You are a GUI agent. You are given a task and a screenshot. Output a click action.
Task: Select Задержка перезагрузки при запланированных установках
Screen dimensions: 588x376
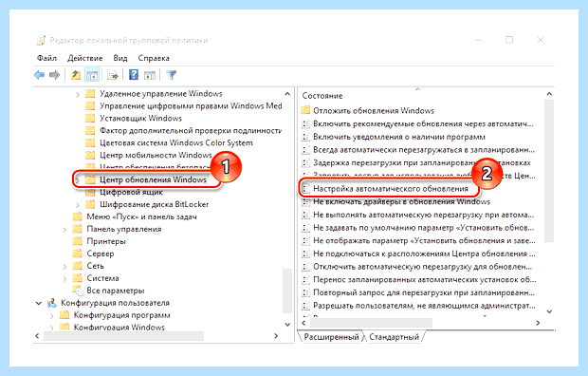click(422, 162)
